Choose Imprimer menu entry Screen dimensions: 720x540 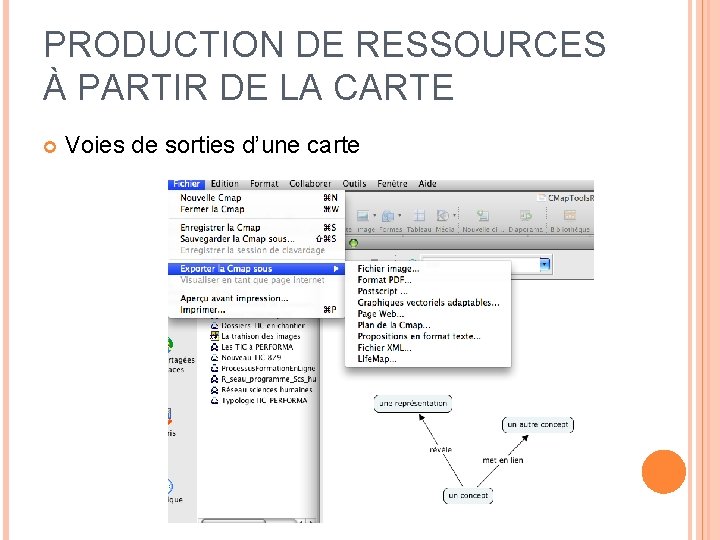pos(256,310)
